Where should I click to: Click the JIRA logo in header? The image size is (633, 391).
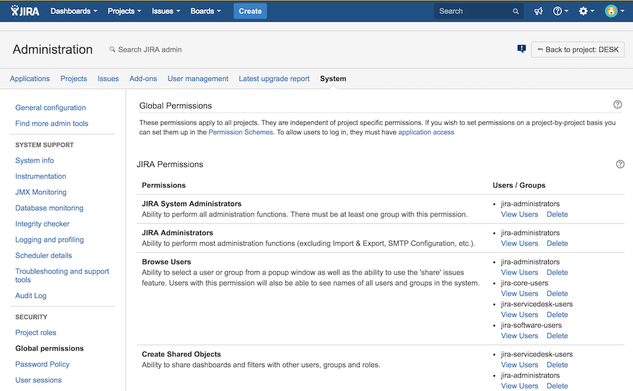[x=25, y=11]
